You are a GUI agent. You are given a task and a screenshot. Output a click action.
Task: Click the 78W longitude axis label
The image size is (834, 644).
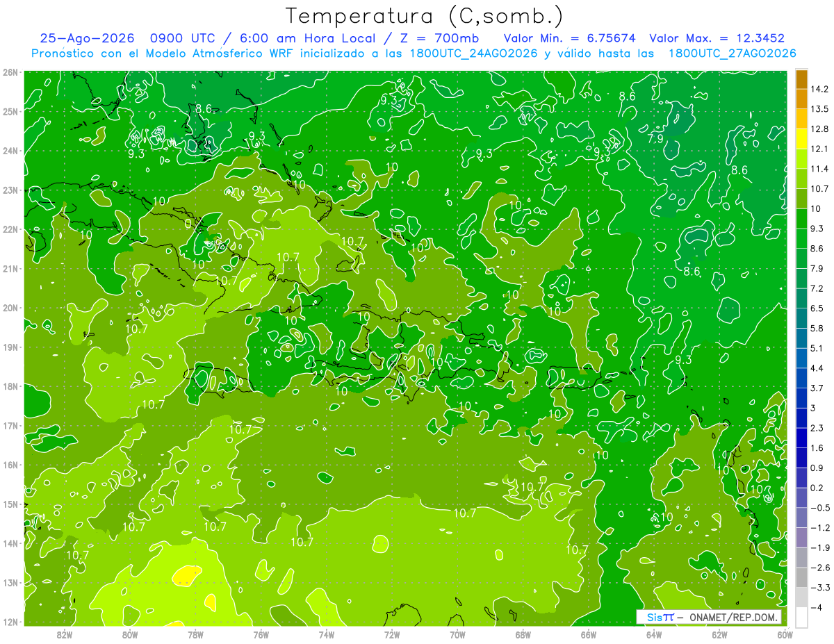(195, 634)
